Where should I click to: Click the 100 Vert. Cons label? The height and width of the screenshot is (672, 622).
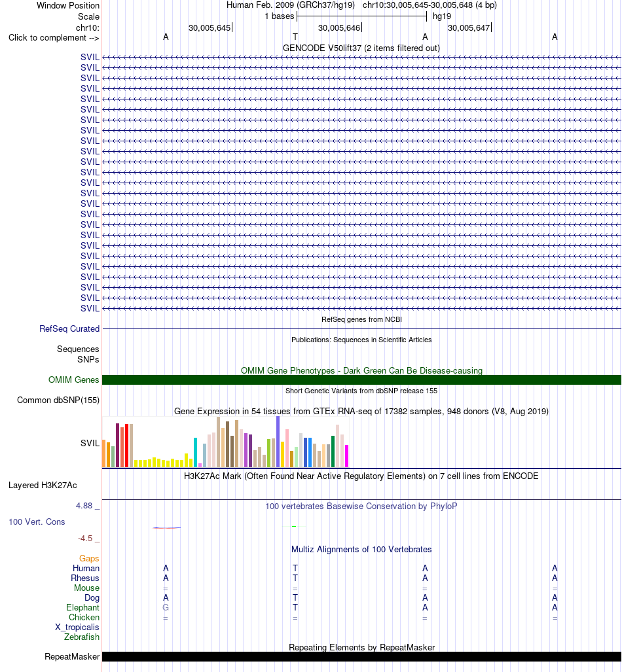(37, 522)
